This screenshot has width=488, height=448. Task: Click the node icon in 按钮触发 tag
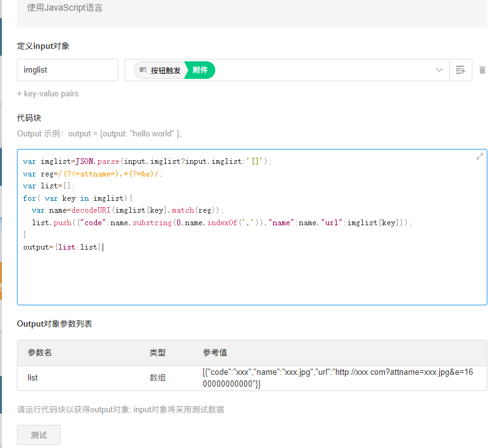[x=143, y=70]
